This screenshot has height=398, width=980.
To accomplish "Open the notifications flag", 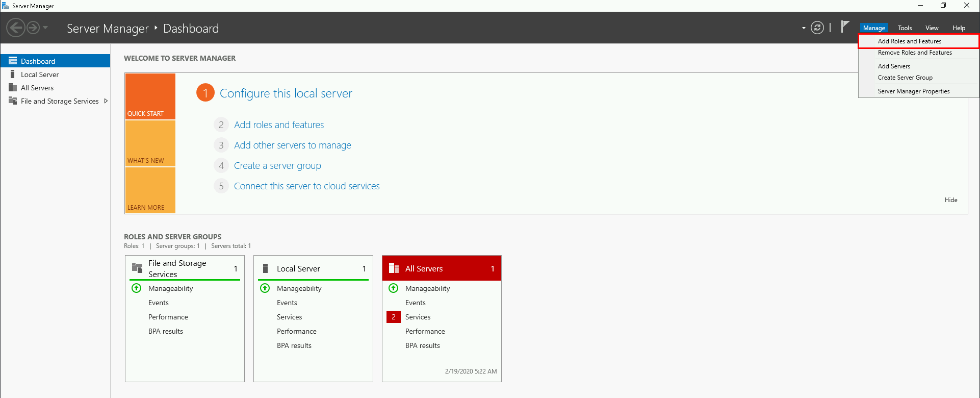I will (845, 27).
